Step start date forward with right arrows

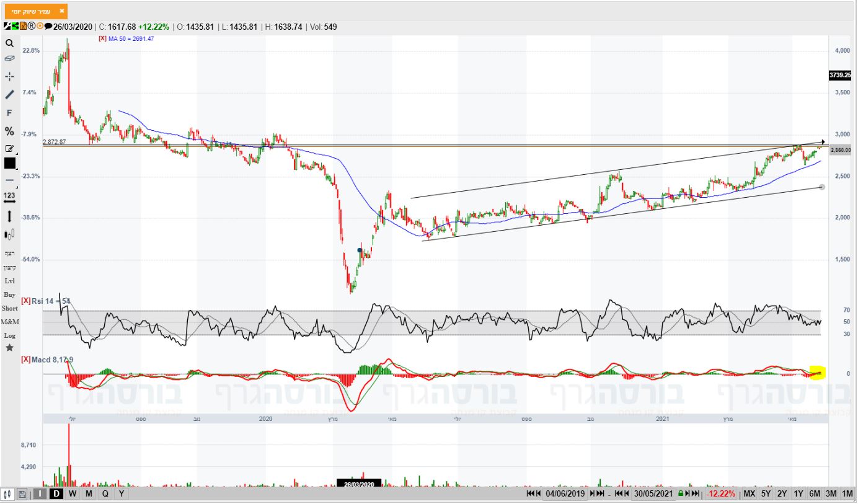[597, 494]
